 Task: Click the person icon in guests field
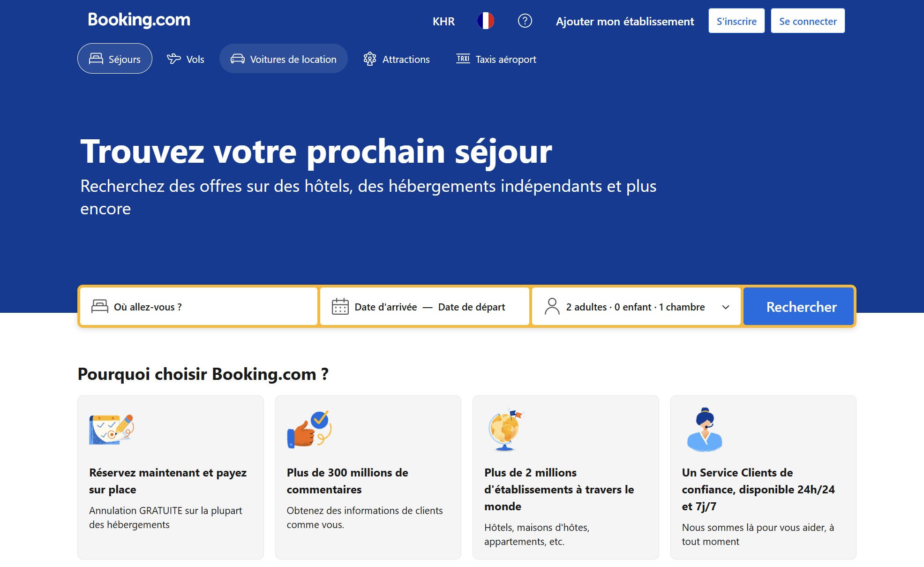coord(552,307)
